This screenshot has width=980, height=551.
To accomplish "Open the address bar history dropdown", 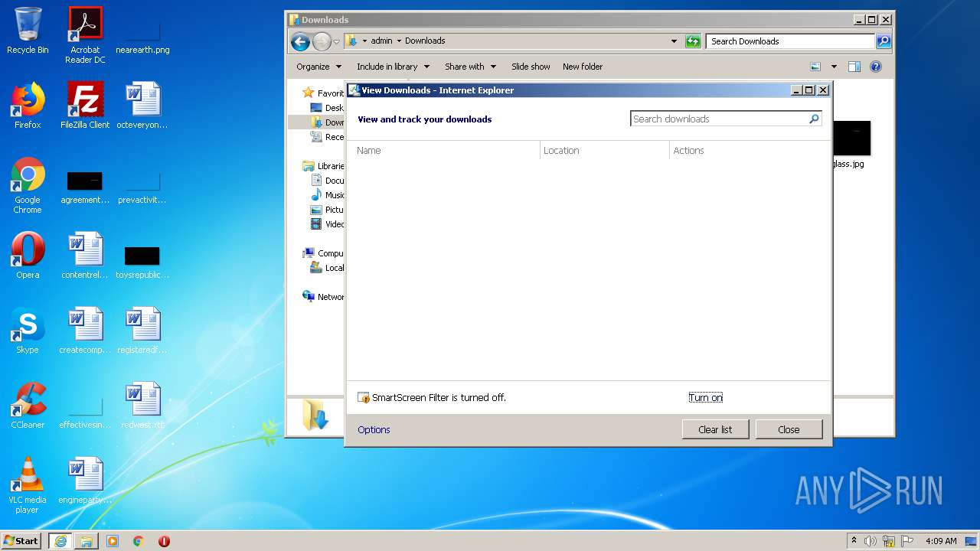I will click(x=674, y=41).
